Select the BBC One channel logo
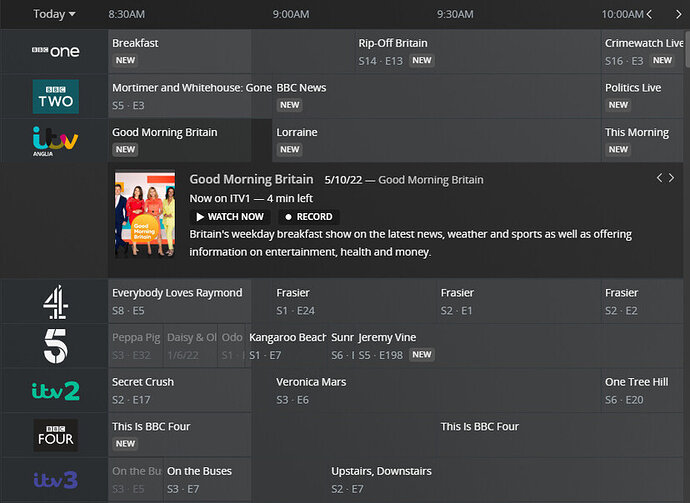 click(55, 51)
